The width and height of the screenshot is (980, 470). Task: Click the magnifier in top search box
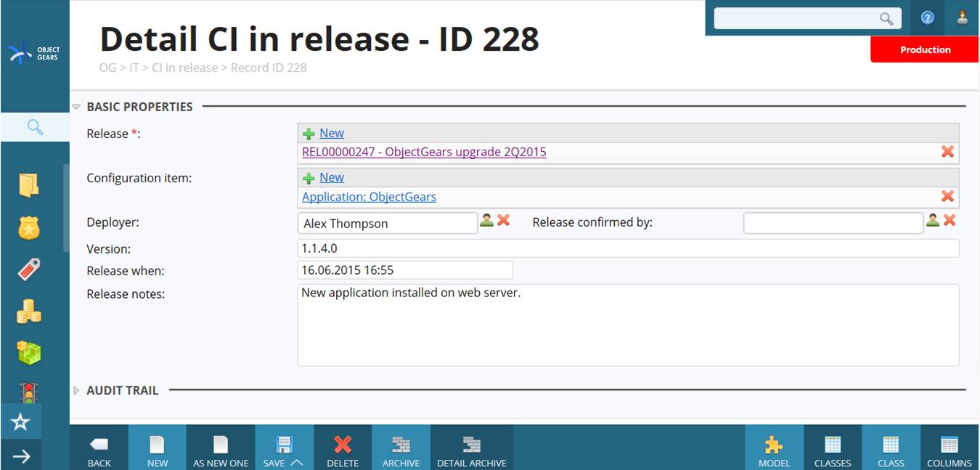[x=886, y=19]
